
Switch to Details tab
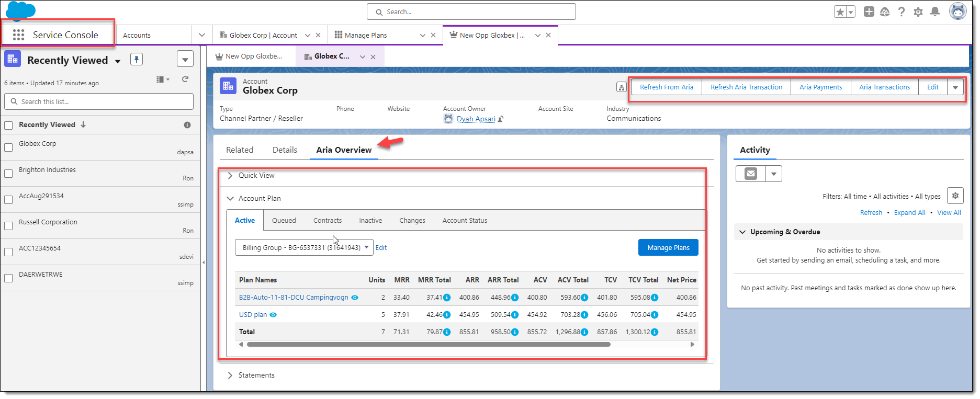click(285, 150)
